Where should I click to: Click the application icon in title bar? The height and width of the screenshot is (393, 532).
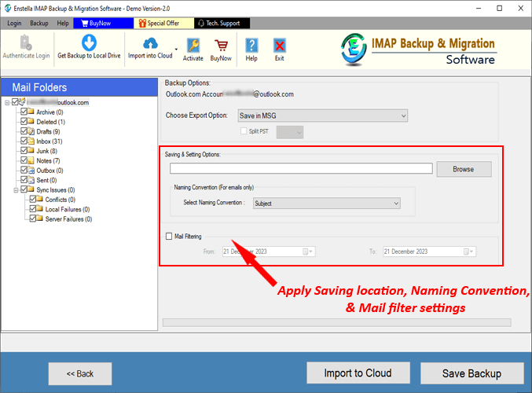pos(7,8)
